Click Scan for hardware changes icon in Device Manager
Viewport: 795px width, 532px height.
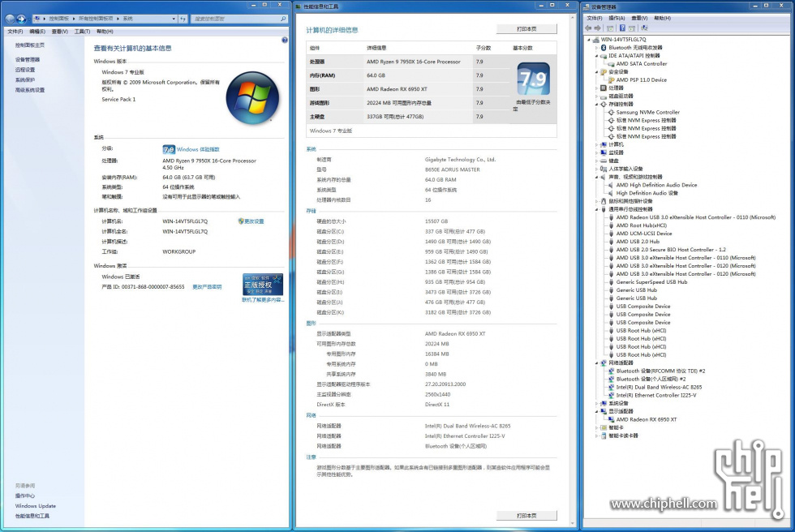click(644, 28)
